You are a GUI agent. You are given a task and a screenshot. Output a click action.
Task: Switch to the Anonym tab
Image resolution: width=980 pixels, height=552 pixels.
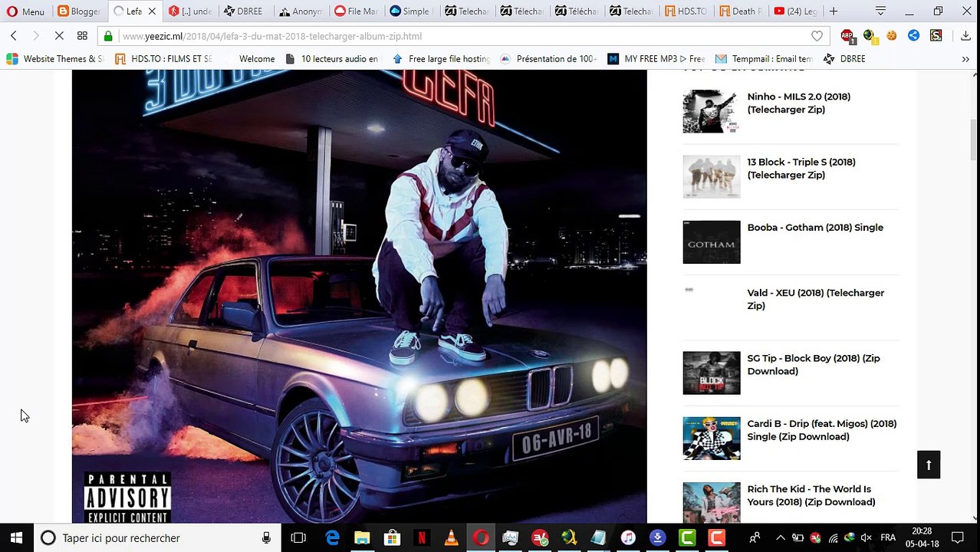[300, 11]
